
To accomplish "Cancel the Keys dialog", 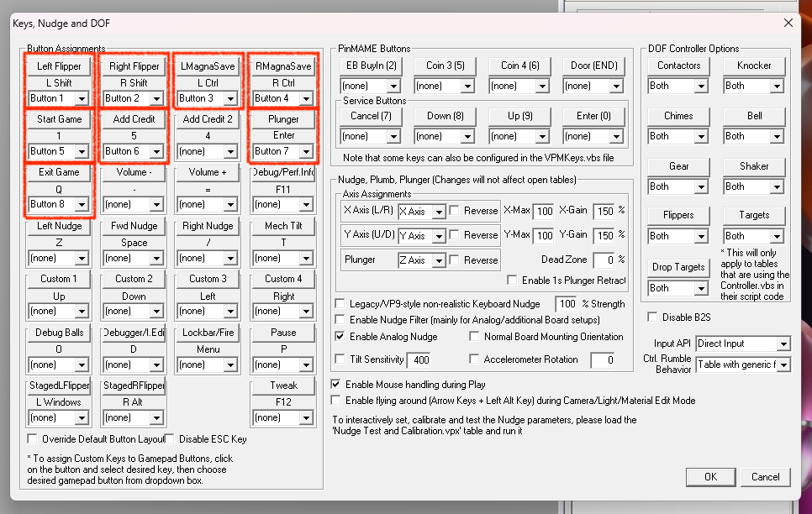I will coord(765,477).
